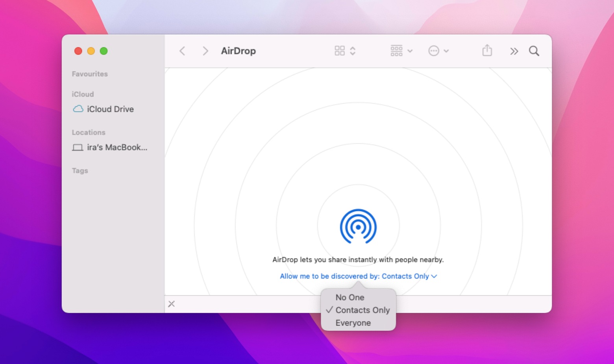Select Everyone in the discovery menu

[x=353, y=322]
